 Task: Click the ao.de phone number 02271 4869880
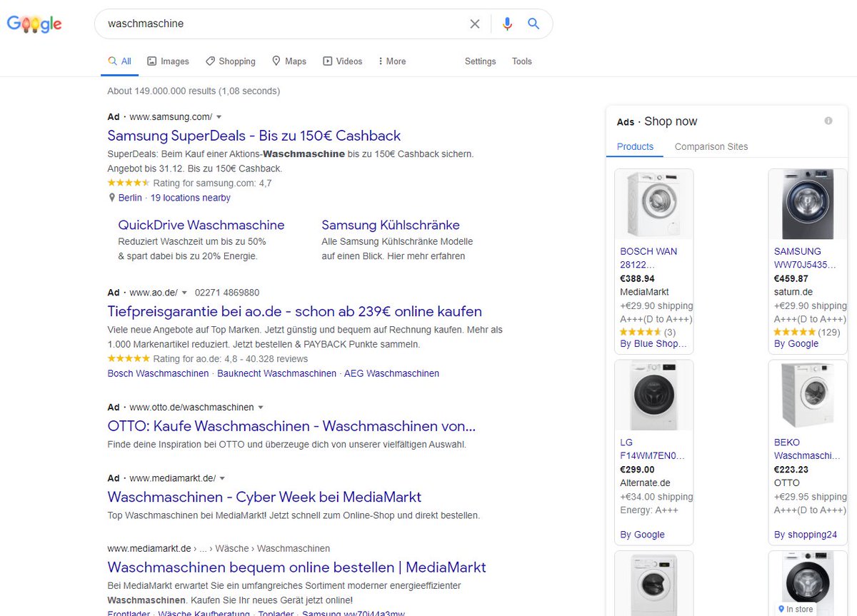click(x=226, y=293)
